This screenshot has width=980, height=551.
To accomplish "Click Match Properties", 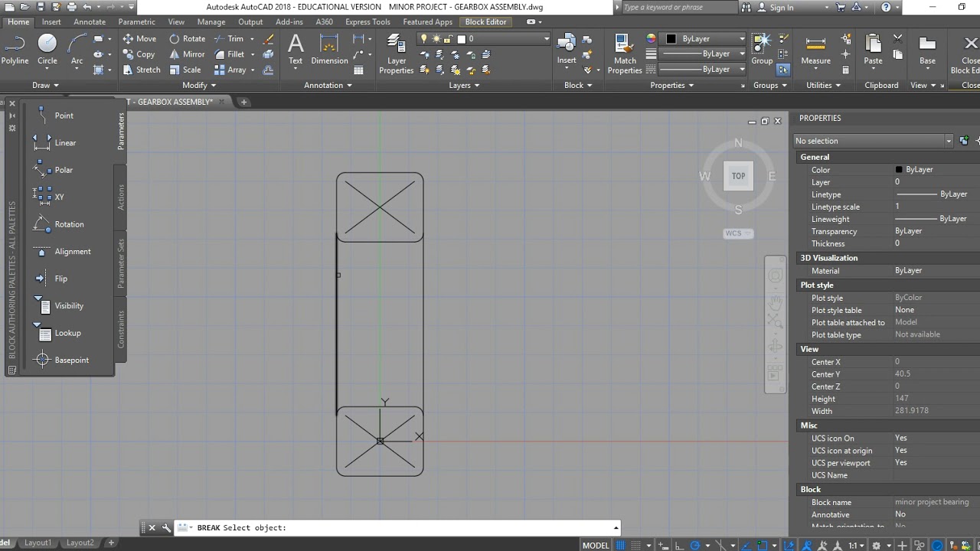I will pyautogui.click(x=625, y=54).
